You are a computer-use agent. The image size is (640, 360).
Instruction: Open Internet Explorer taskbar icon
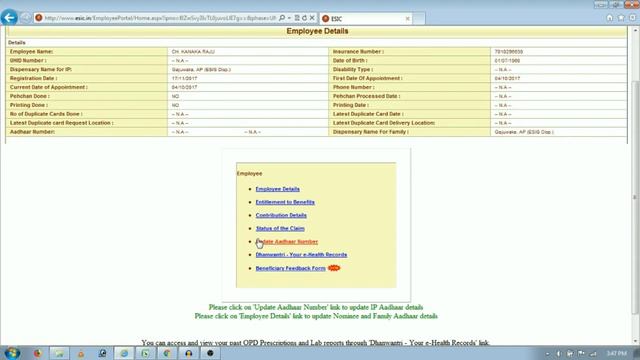pyautogui.click(x=124, y=353)
